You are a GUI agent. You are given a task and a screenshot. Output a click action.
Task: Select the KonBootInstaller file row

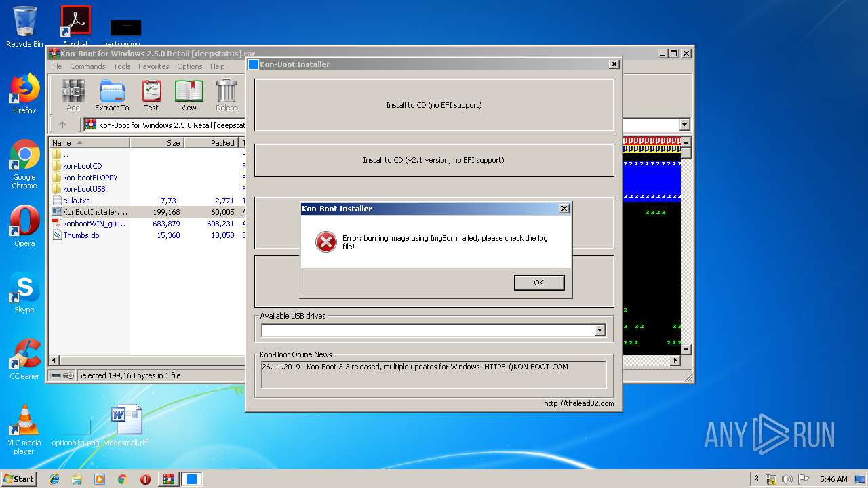pos(147,212)
